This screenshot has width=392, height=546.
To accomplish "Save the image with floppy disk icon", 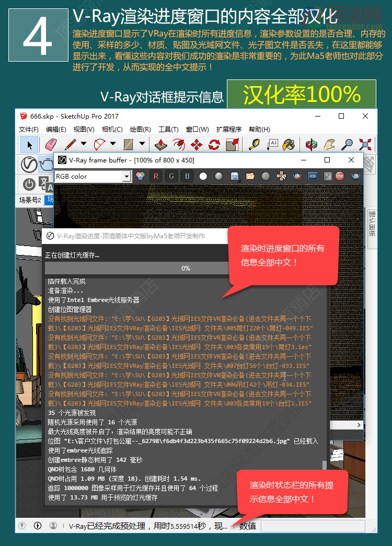I will click(x=235, y=176).
